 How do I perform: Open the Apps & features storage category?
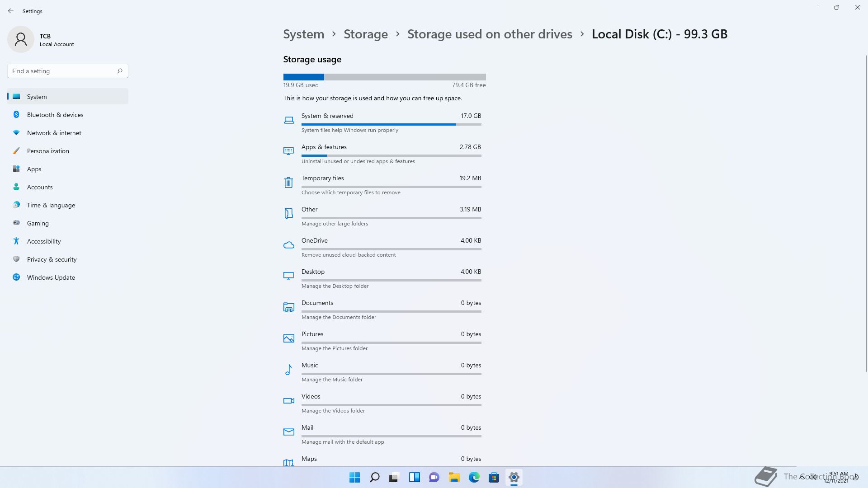[x=391, y=153]
